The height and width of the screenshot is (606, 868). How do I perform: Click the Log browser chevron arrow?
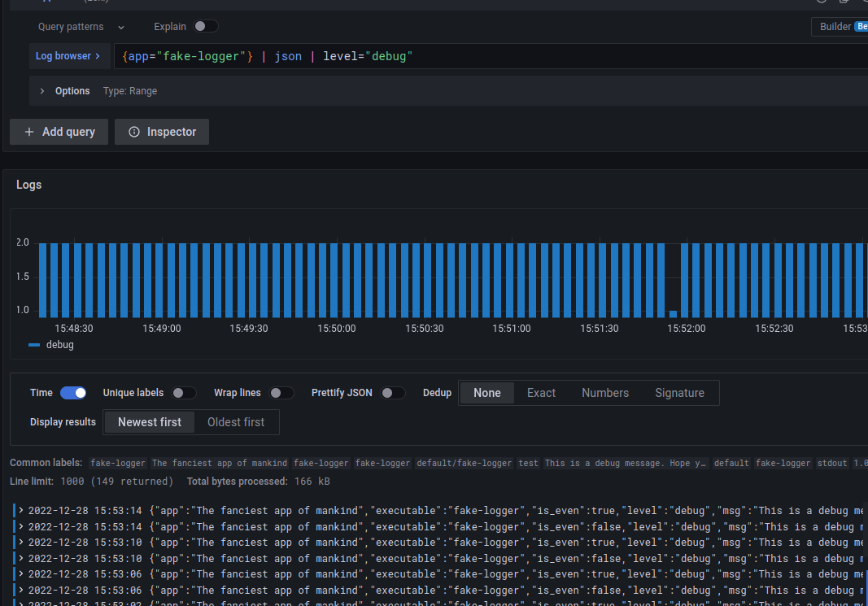98,56
